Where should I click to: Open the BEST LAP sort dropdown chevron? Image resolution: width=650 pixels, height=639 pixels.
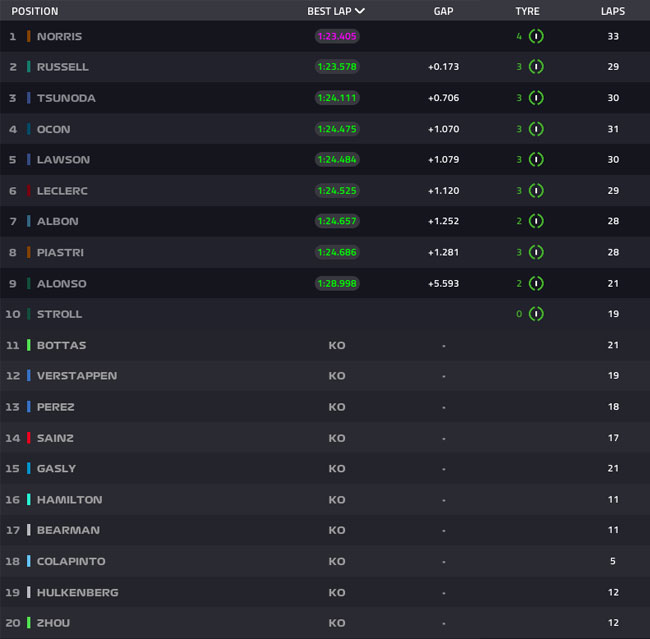tap(360, 11)
